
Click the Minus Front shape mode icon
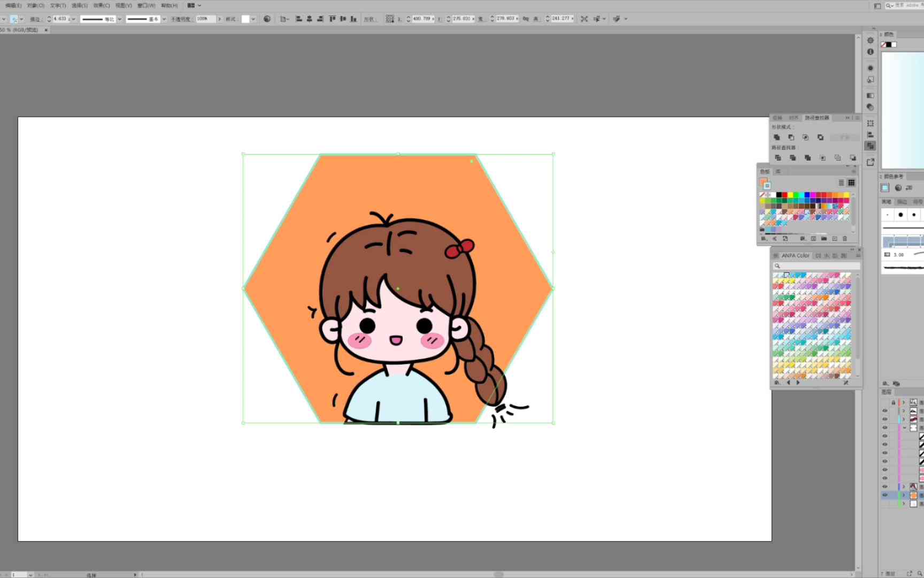[x=791, y=138]
